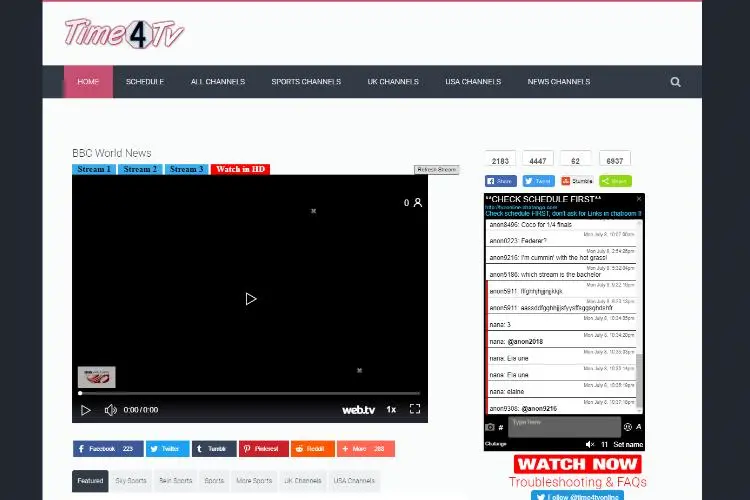Click Set name in the chat footer
Screen dimensions: 750x500
click(628, 444)
